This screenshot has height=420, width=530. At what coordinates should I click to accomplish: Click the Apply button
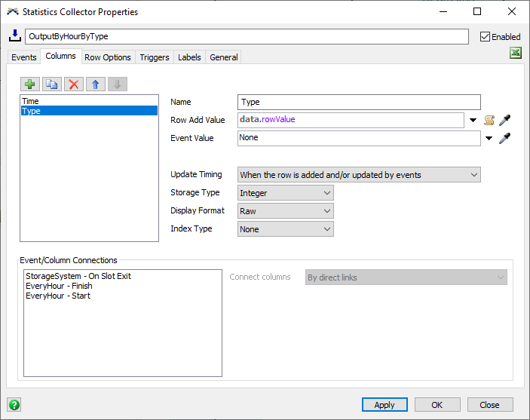(384, 405)
